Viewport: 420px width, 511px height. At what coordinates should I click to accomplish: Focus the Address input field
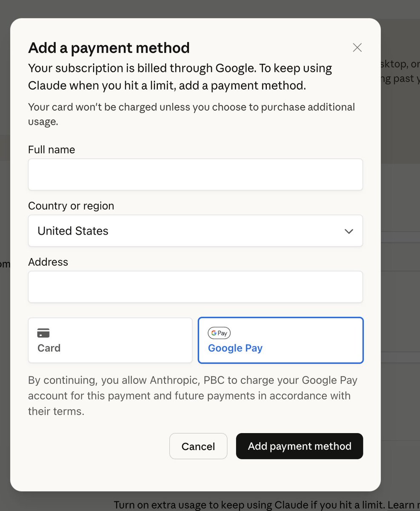[195, 287]
